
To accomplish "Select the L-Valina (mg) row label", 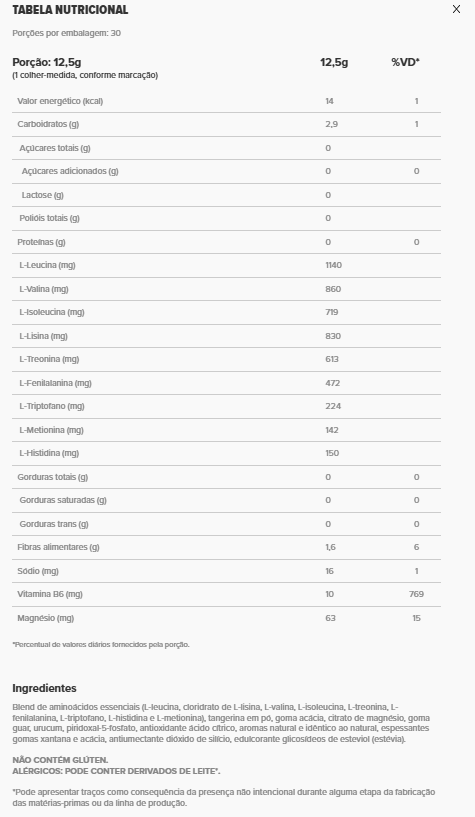I will 44,289.
